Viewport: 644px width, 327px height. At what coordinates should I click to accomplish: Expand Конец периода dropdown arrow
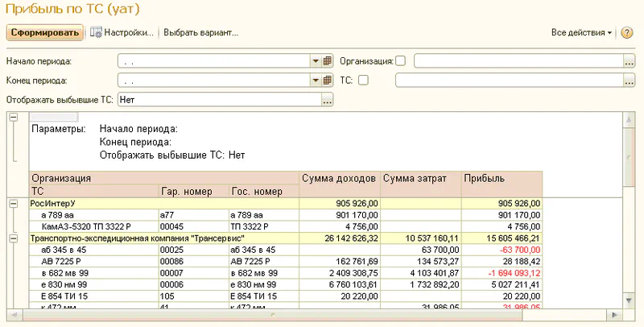pos(316,81)
